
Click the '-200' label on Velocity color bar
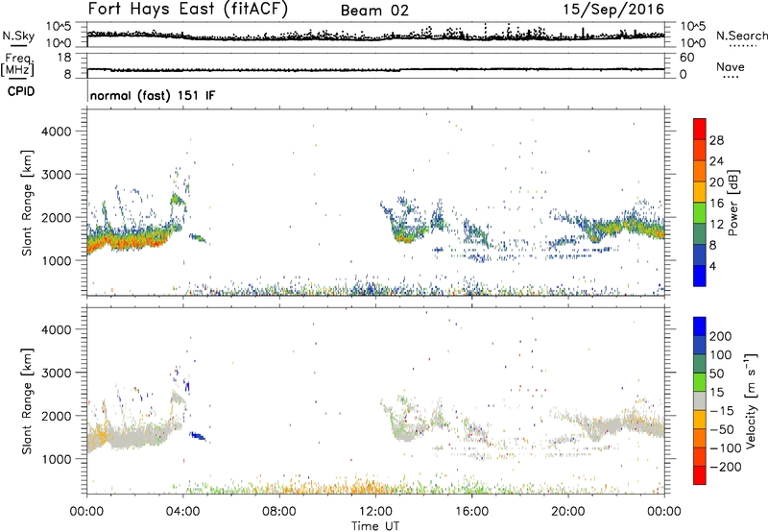(726, 467)
